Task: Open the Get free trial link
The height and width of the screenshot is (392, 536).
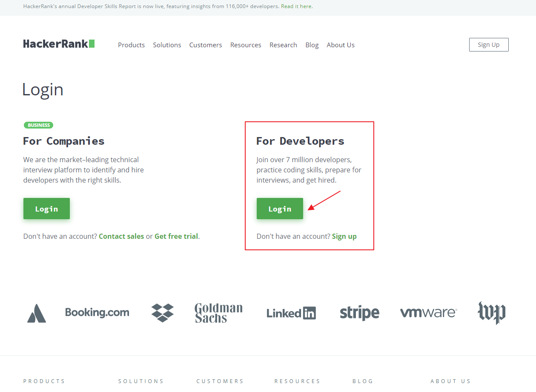Action: [176, 236]
